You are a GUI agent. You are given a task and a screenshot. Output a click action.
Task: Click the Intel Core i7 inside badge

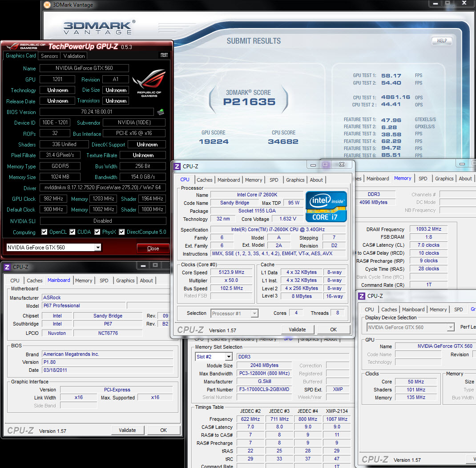[x=326, y=206]
